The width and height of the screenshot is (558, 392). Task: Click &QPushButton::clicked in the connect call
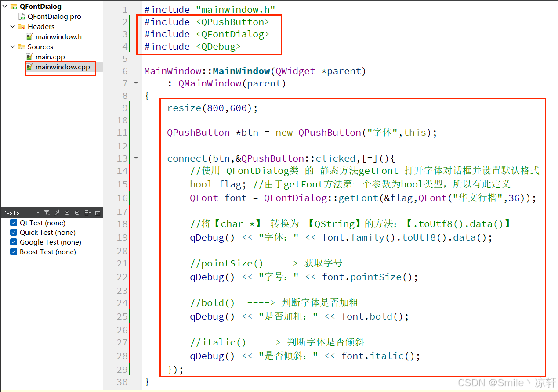tap(295, 158)
